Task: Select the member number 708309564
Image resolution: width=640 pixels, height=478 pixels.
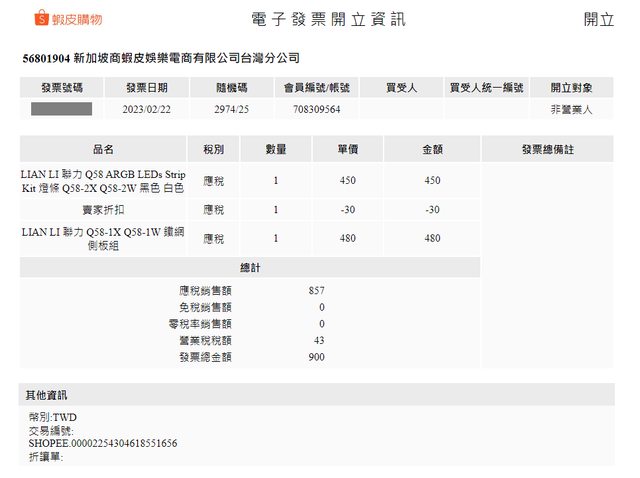Action: 317,109
